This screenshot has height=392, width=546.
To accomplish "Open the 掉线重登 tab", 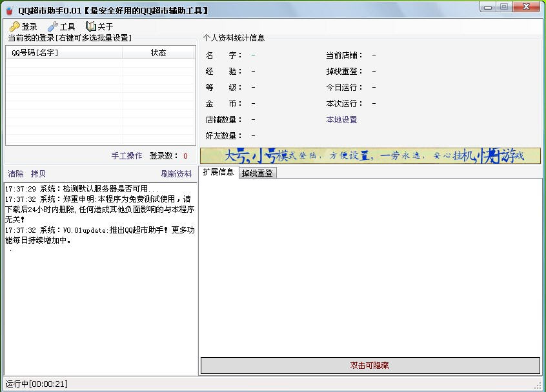I will click(257, 173).
